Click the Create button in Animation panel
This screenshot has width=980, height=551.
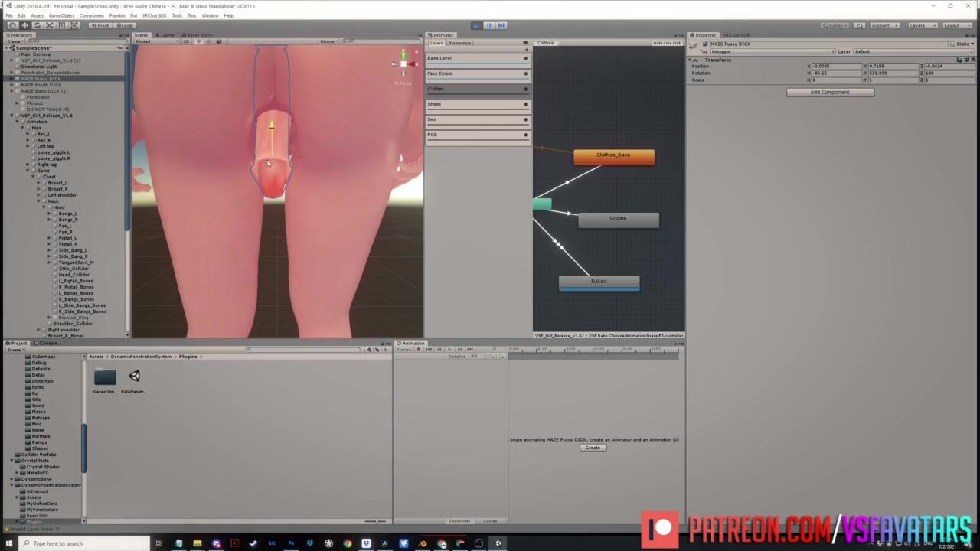593,448
